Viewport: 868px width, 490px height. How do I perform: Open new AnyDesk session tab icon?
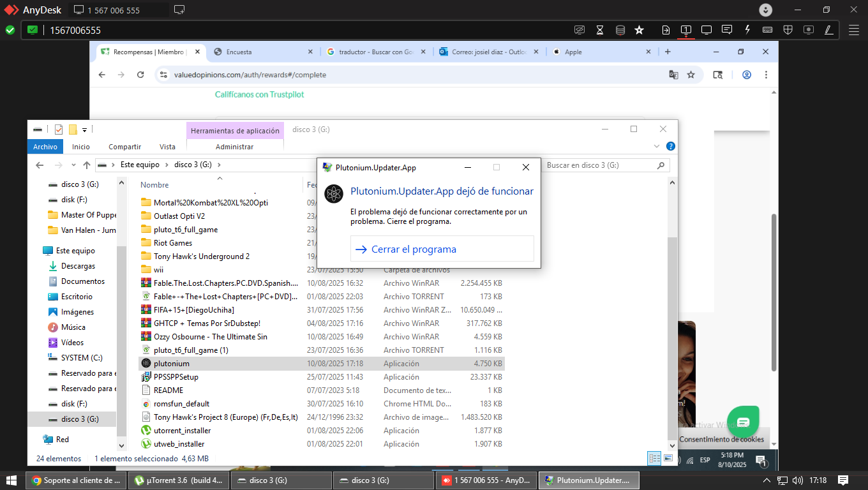(x=179, y=10)
